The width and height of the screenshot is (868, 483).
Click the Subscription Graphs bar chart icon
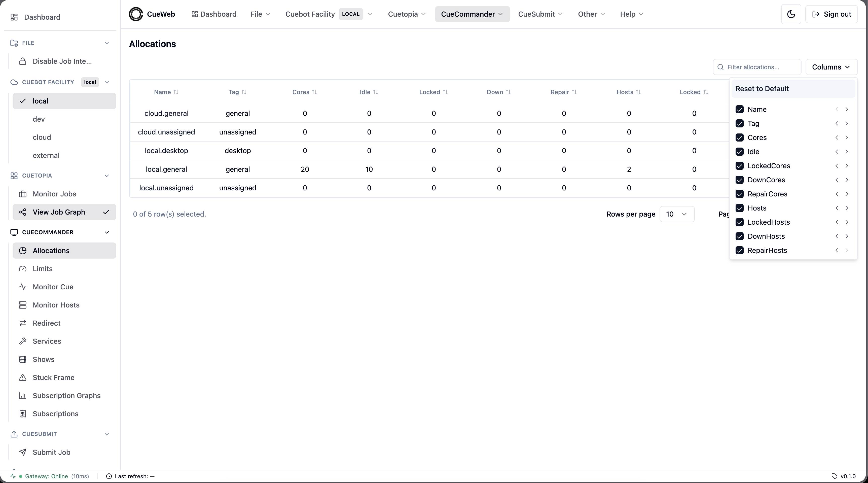[x=23, y=396]
